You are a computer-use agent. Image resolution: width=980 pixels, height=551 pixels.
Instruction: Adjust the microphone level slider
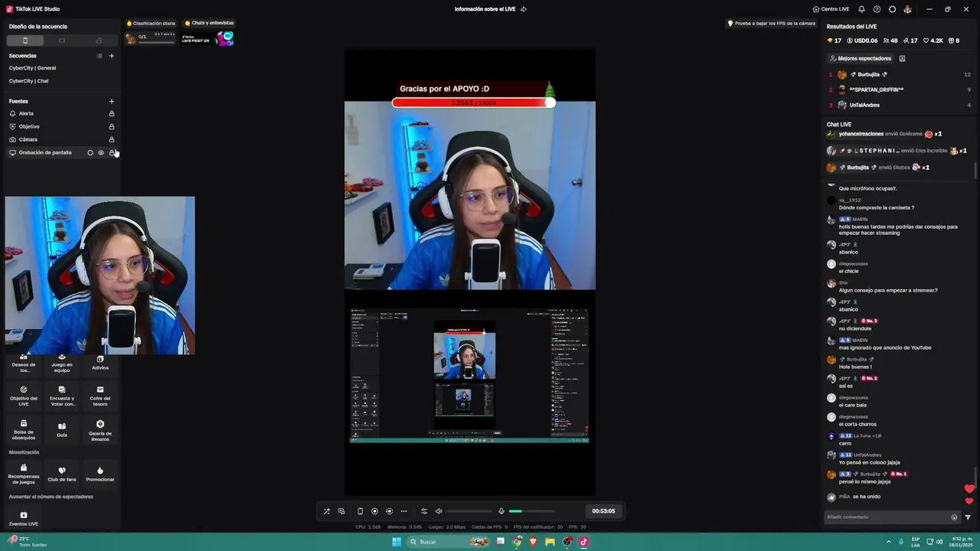click(532, 511)
